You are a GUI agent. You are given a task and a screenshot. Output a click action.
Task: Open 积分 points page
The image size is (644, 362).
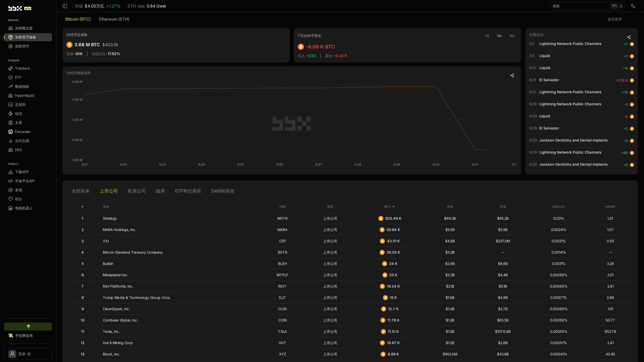click(28, 199)
